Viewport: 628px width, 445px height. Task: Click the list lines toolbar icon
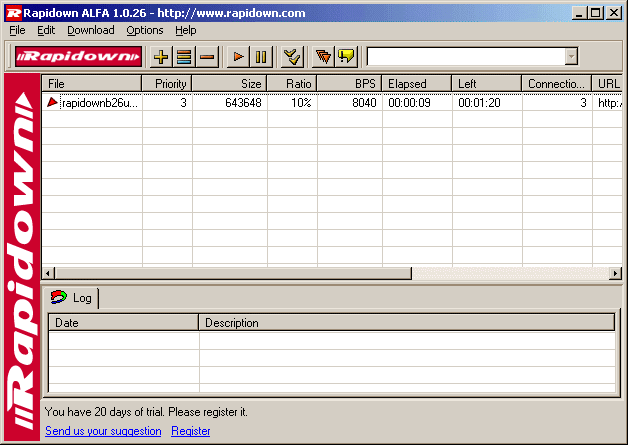184,56
